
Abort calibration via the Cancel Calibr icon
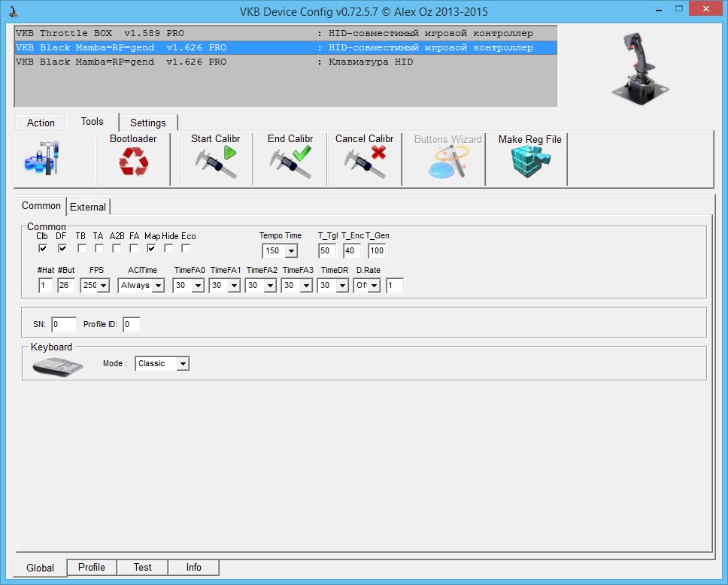click(x=365, y=162)
